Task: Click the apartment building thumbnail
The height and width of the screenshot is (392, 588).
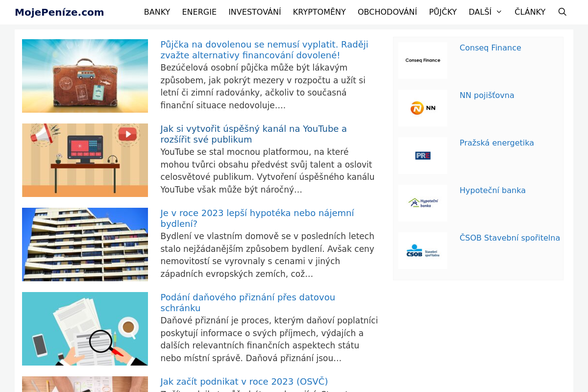Action: coord(85,245)
